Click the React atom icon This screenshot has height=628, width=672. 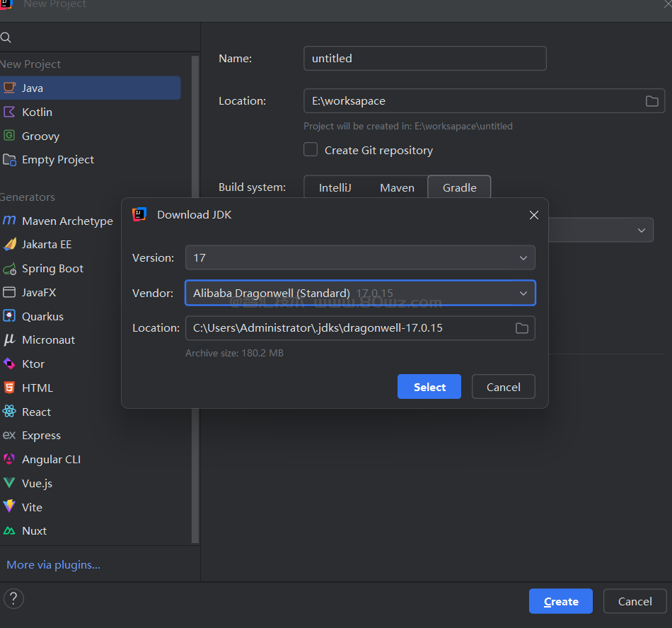coord(9,412)
